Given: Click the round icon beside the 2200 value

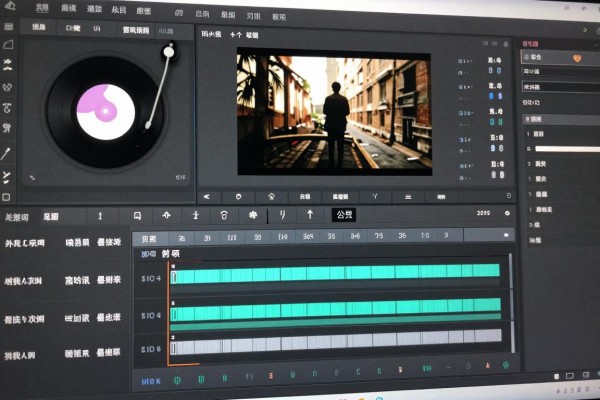Looking at the screenshot, I should (x=507, y=213).
